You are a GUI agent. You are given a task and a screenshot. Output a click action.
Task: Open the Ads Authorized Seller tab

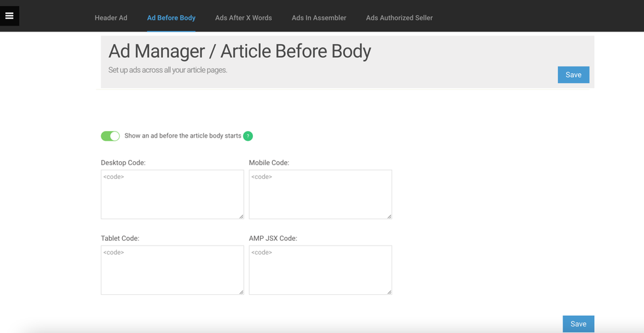tap(399, 18)
